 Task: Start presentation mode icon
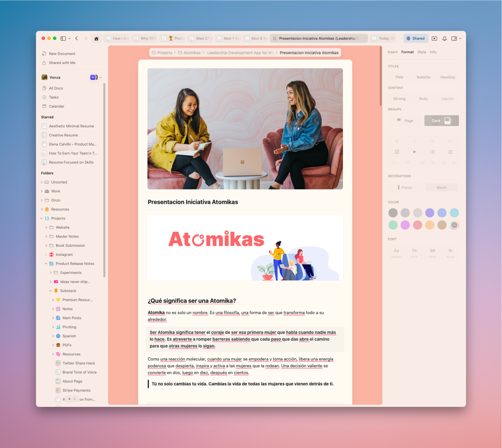(435, 39)
